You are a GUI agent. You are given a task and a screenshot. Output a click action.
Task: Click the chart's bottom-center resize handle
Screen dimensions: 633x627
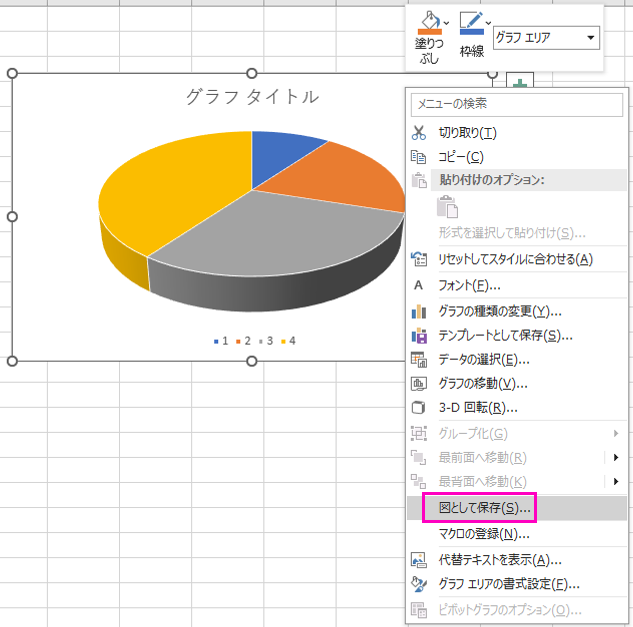coord(252,361)
